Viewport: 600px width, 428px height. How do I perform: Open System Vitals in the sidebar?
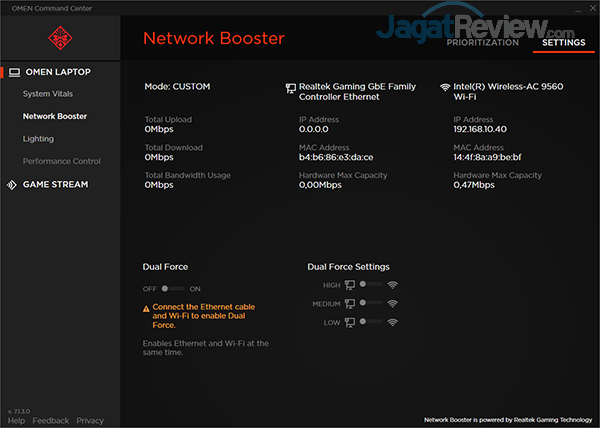click(x=50, y=94)
